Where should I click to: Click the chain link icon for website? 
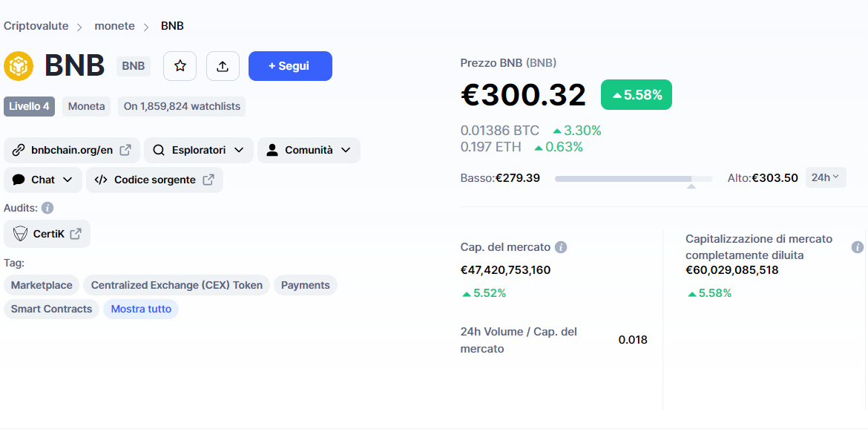pyautogui.click(x=19, y=150)
